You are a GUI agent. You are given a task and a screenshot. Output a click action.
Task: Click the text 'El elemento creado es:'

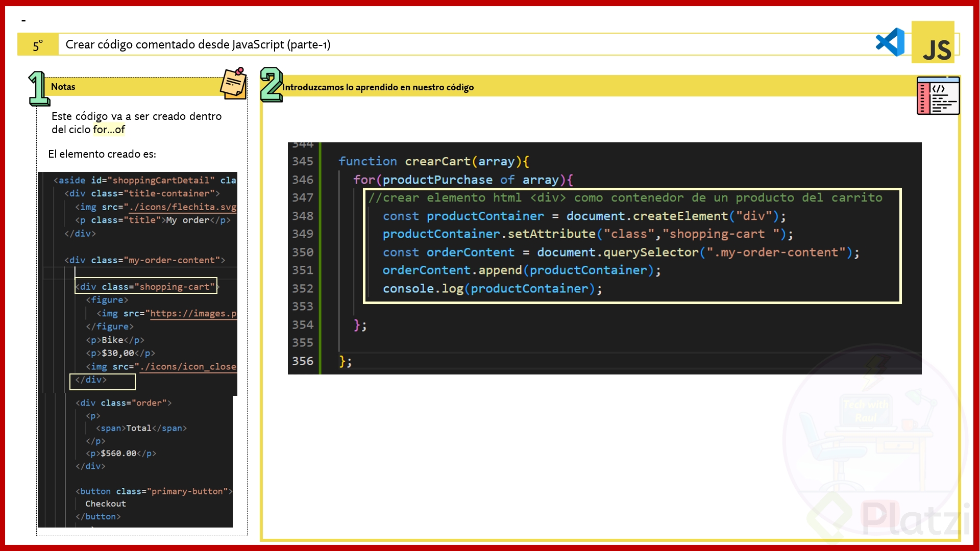point(102,154)
